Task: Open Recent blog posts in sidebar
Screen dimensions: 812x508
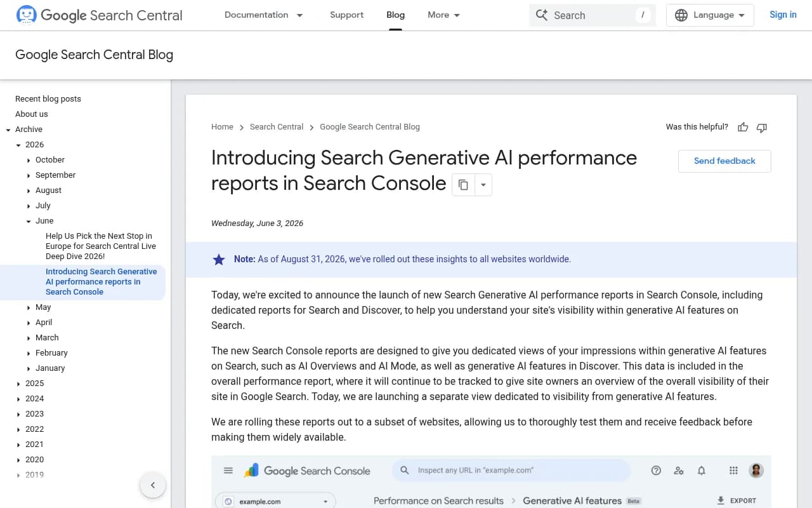Action: coord(48,99)
